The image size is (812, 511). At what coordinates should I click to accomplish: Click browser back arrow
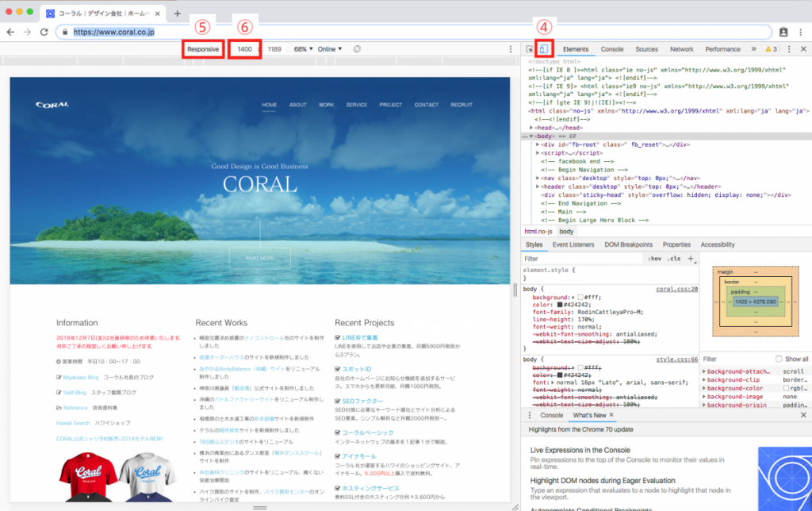[10, 32]
